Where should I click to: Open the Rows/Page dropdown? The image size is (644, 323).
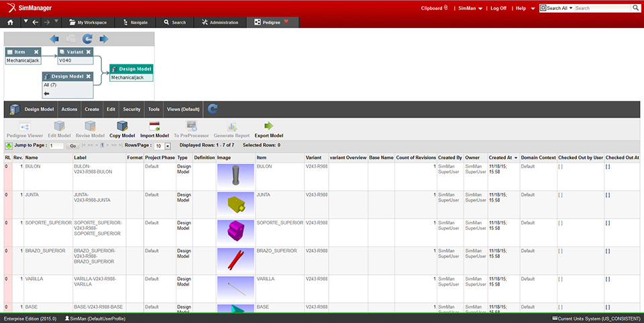pos(168,146)
